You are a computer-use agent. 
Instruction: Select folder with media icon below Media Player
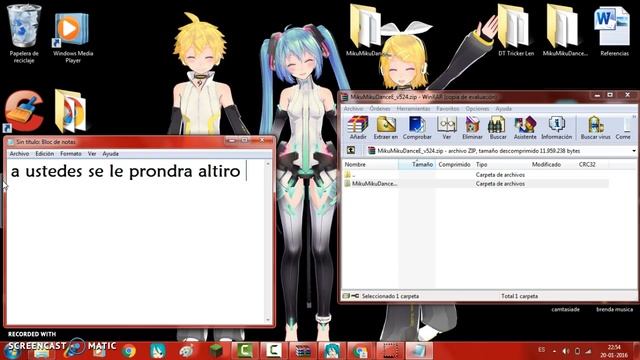[70, 111]
